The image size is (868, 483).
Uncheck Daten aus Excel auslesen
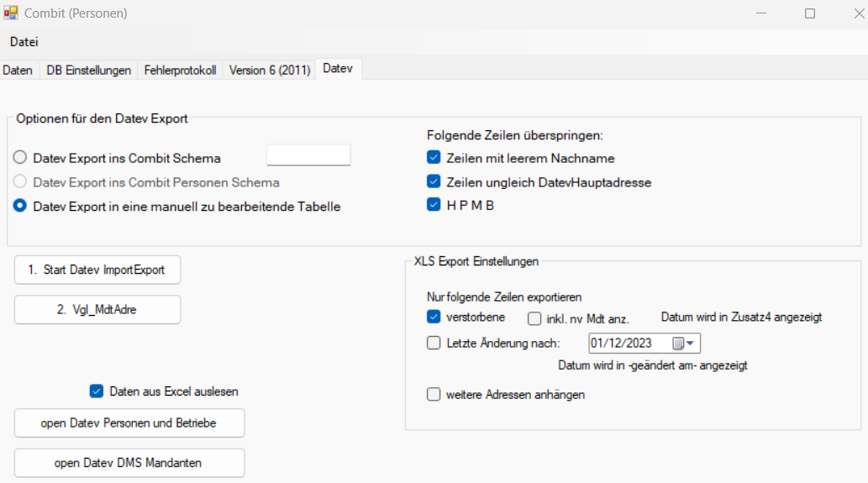pos(97,391)
